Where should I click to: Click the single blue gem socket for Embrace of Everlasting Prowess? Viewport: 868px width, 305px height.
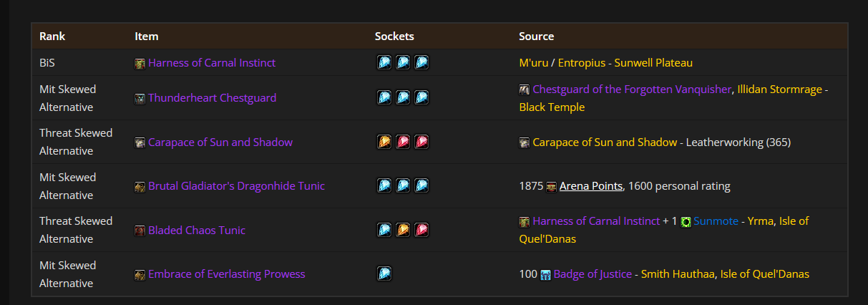(x=384, y=273)
